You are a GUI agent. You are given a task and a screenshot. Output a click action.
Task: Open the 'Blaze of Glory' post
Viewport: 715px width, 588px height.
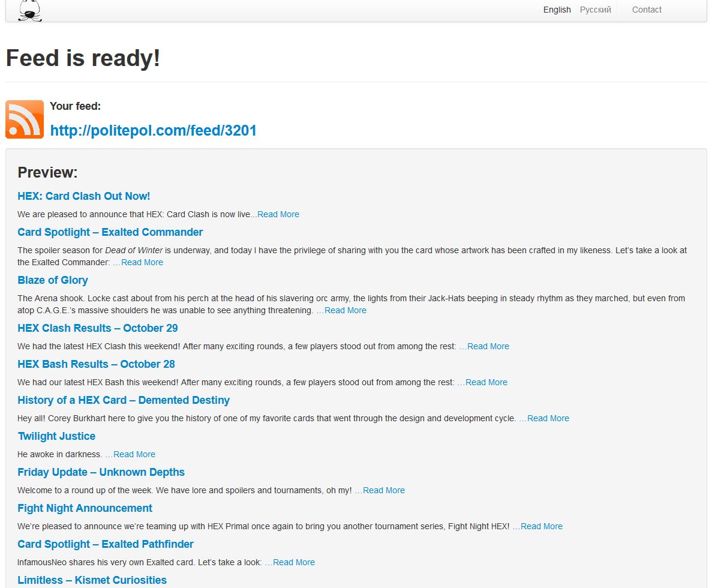(52, 280)
